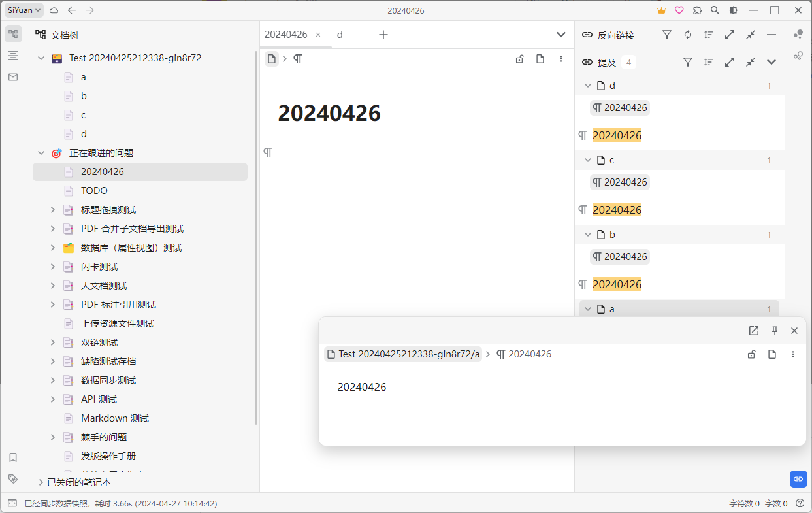
Task: Sort the 反向链接 backlinks list
Action: 709,35
